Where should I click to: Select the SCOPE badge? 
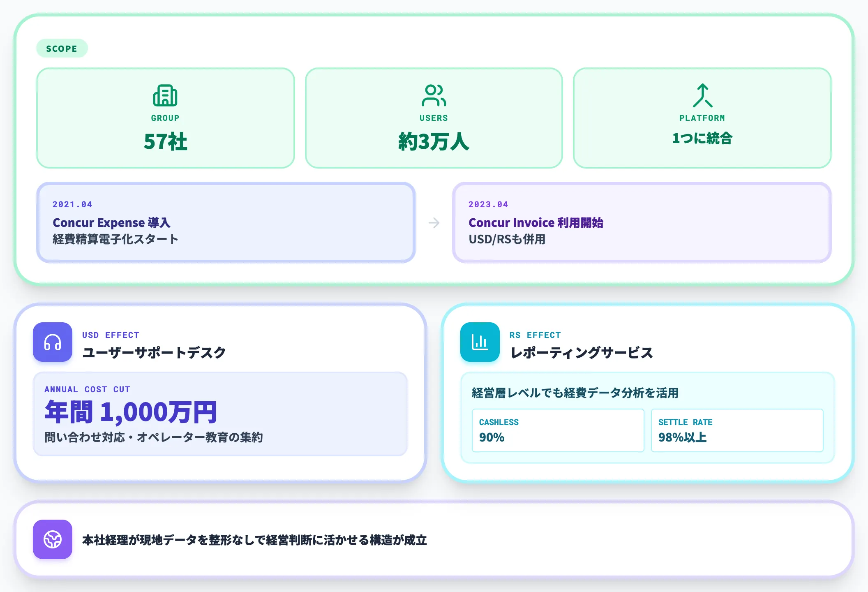[x=62, y=49]
